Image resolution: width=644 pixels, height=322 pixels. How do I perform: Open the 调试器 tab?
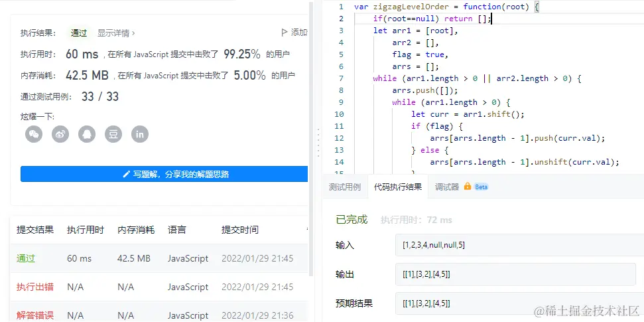coord(447,187)
